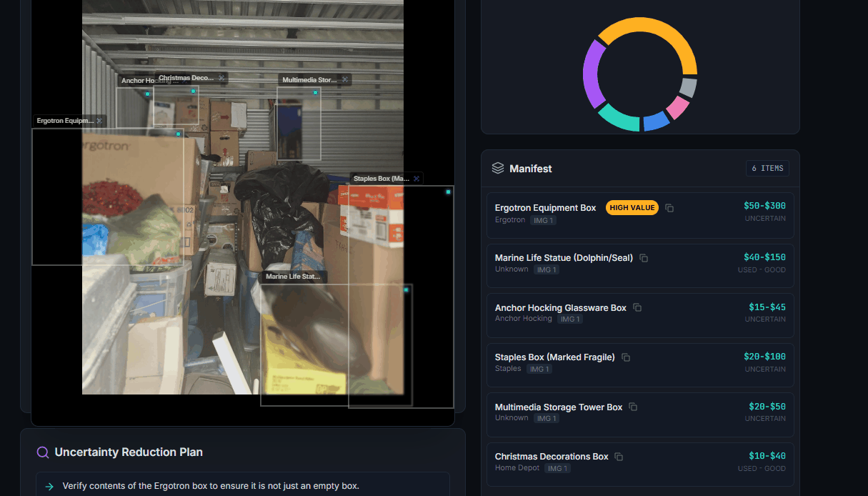
Task: Click focus icon on Staples Box label
Action: (416, 178)
